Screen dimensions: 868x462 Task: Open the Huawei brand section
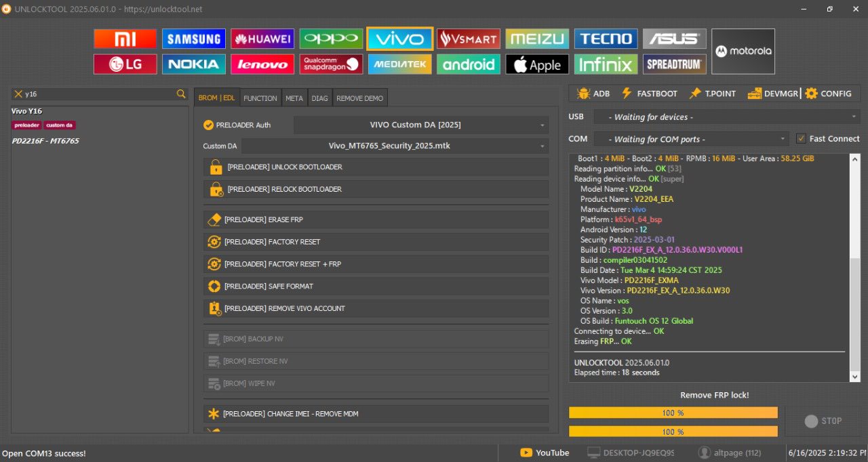click(x=262, y=39)
